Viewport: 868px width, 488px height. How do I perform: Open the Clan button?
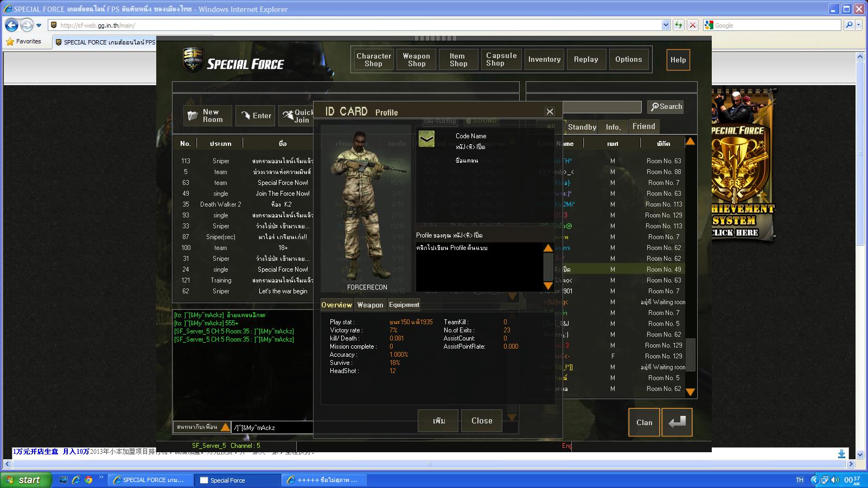pos(644,422)
